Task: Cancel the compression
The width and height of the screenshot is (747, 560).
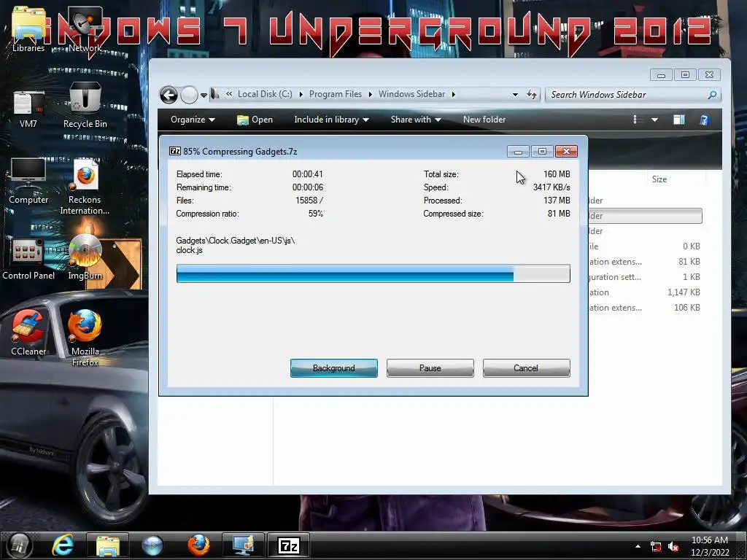Action: tap(526, 368)
